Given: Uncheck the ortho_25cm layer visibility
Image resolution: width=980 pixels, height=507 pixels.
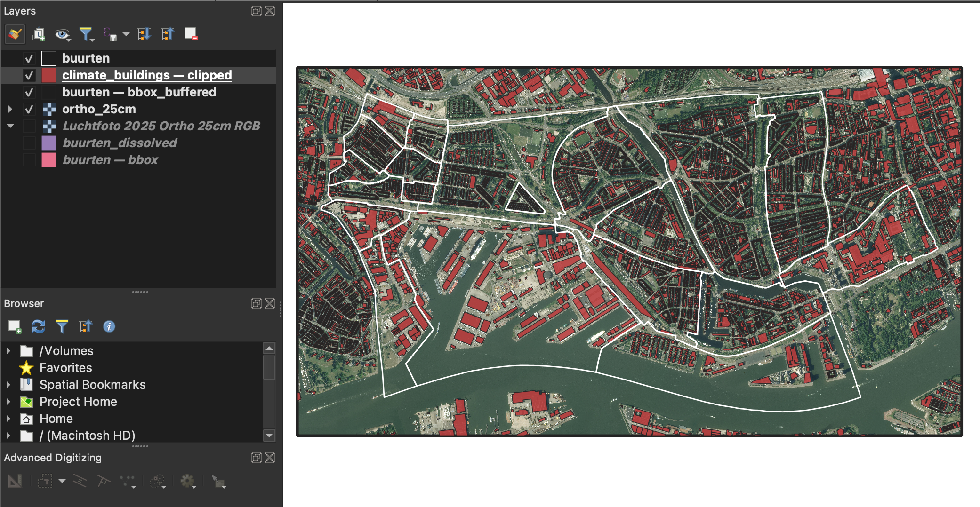Looking at the screenshot, I should click(x=29, y=109).
